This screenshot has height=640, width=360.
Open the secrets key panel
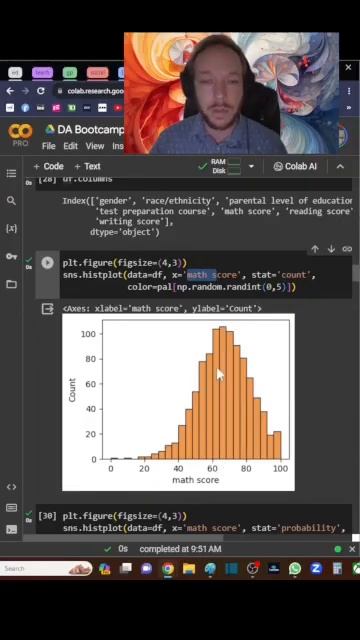pyautogui.click(x=11, y=256)
